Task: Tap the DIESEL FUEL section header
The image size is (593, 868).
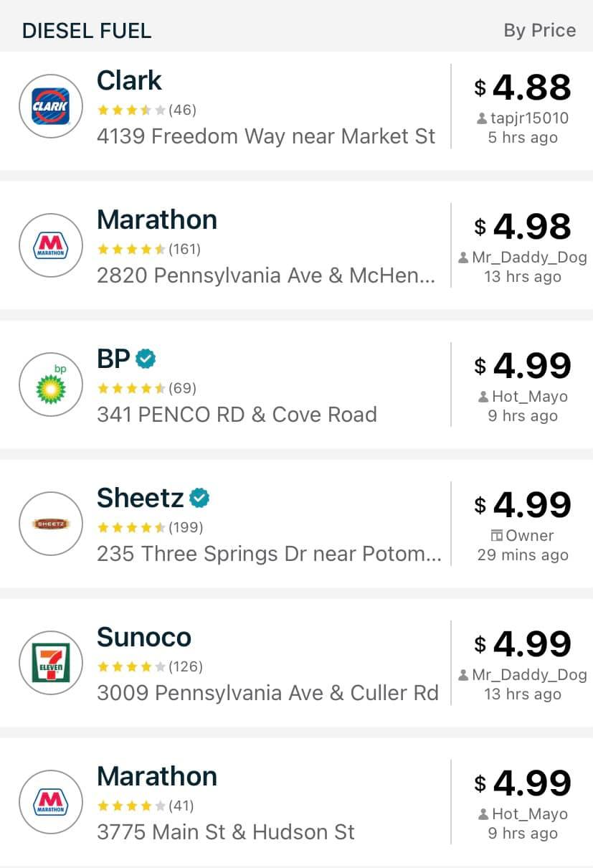Action: (87, 31)
